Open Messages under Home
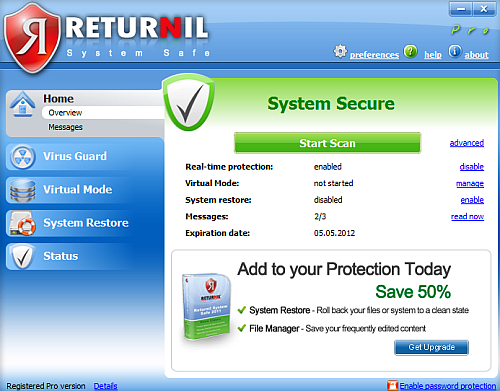This screenshot has height=391, width=500. [x=65, y=127]
